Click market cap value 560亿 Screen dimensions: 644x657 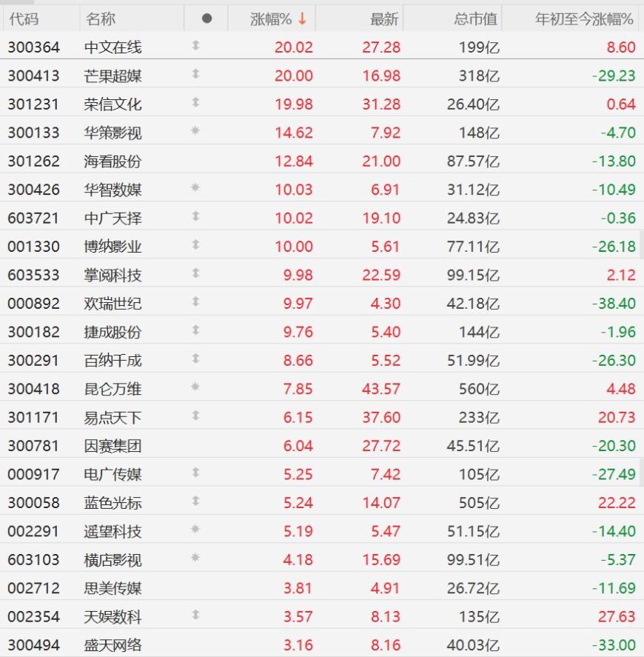[x=479, y=390]
